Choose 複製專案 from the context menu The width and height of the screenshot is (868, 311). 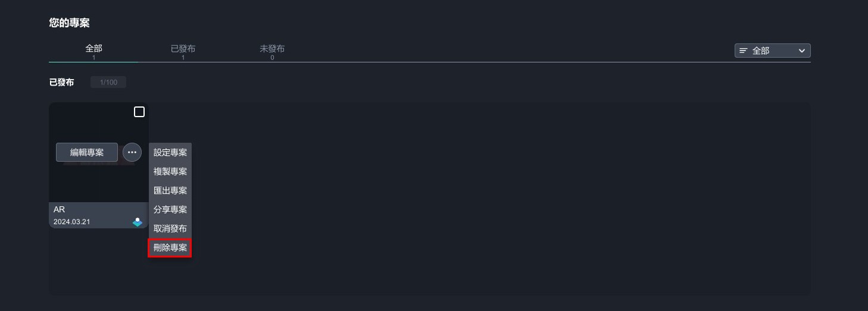(x=170, y=171)
